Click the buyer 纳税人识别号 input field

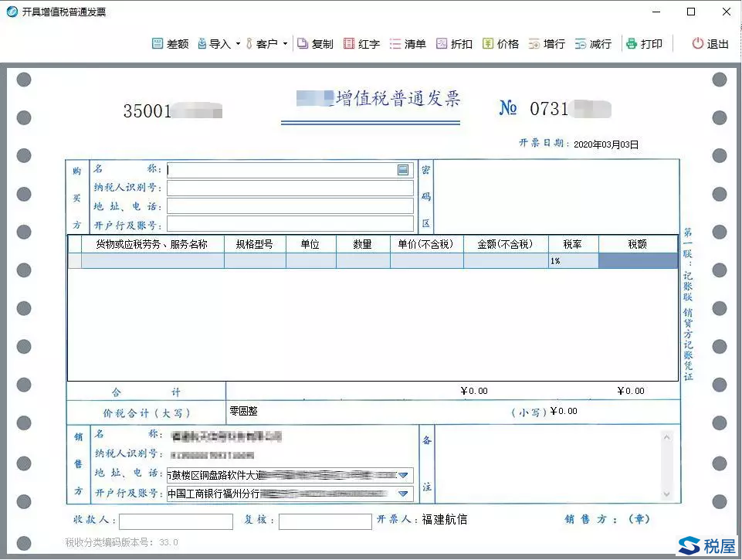pyautogui.click(x=290, y=188)
